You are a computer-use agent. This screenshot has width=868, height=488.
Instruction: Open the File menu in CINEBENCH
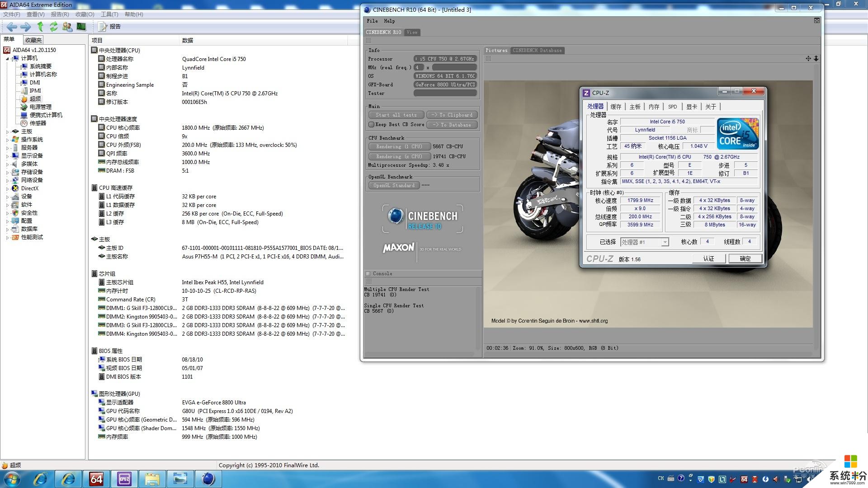tap(372, 21)
